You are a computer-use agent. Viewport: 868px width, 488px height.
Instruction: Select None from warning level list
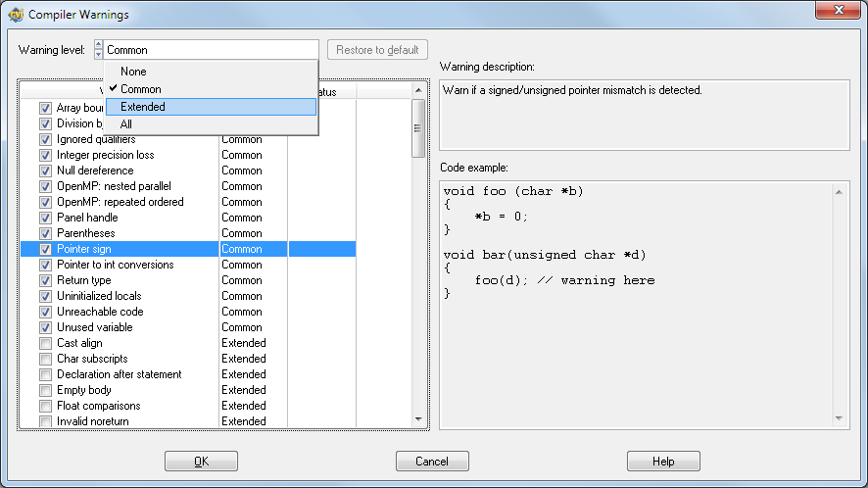[x=133, y=72]
